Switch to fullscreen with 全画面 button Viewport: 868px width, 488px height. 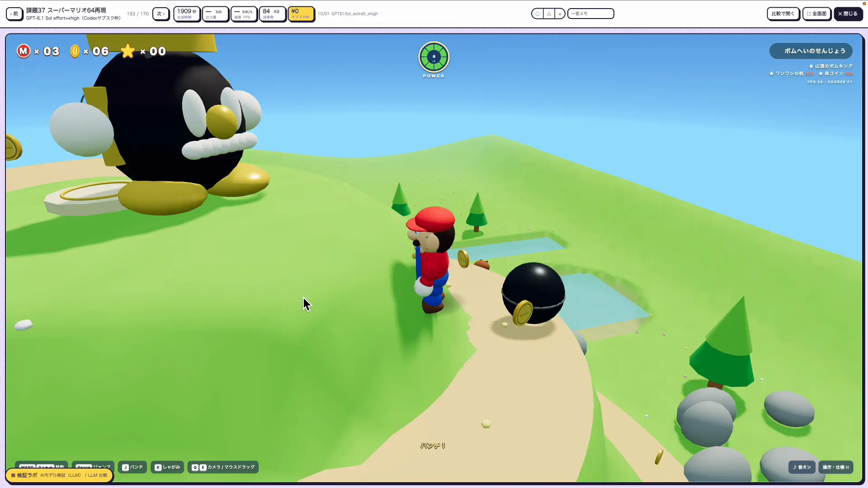[817, 14]
